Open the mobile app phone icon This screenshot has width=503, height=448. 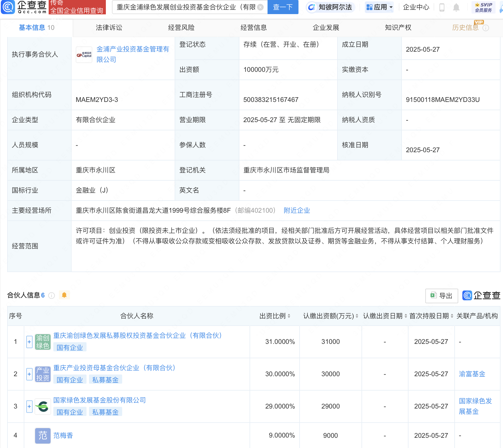click(x=442, y=7)
